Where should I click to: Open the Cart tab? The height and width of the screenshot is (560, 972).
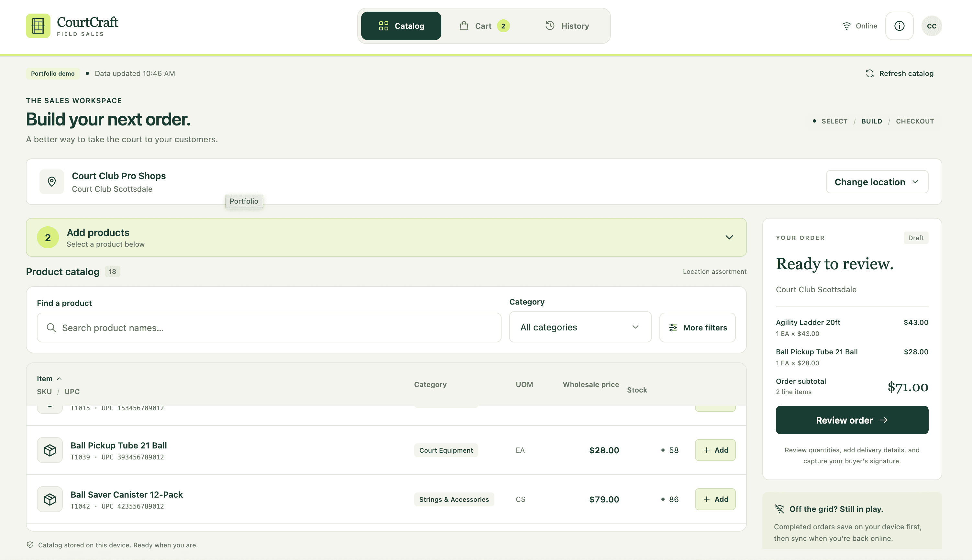(x=484, y=26)
